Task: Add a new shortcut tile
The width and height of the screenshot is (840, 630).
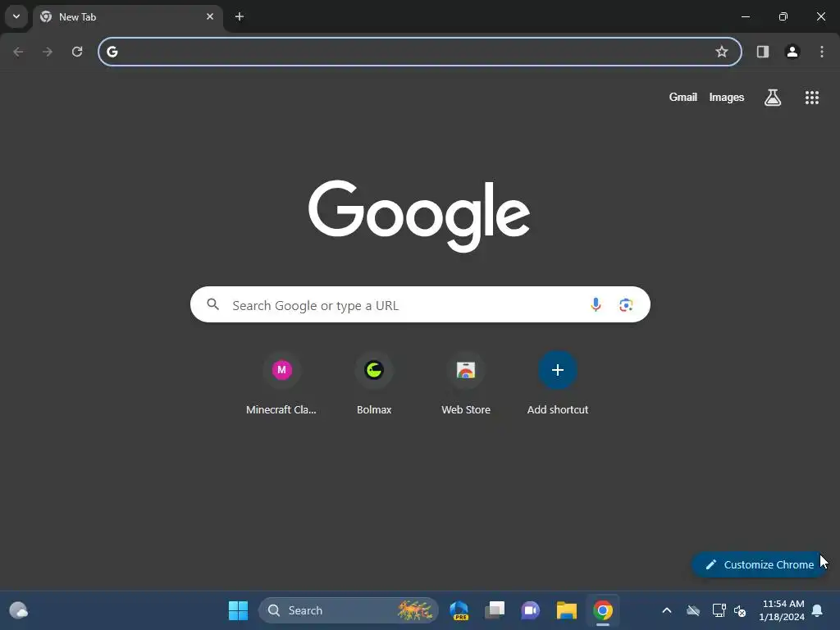Action: point(558,384)
